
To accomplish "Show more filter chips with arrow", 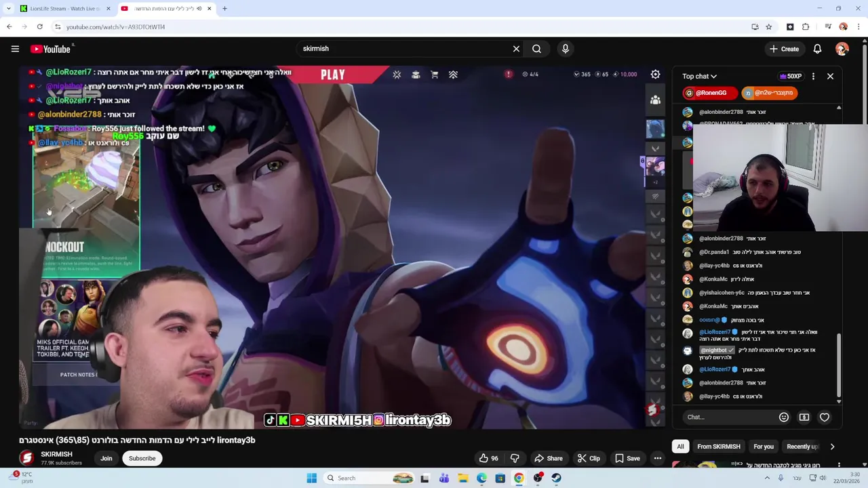I will 832,447.
